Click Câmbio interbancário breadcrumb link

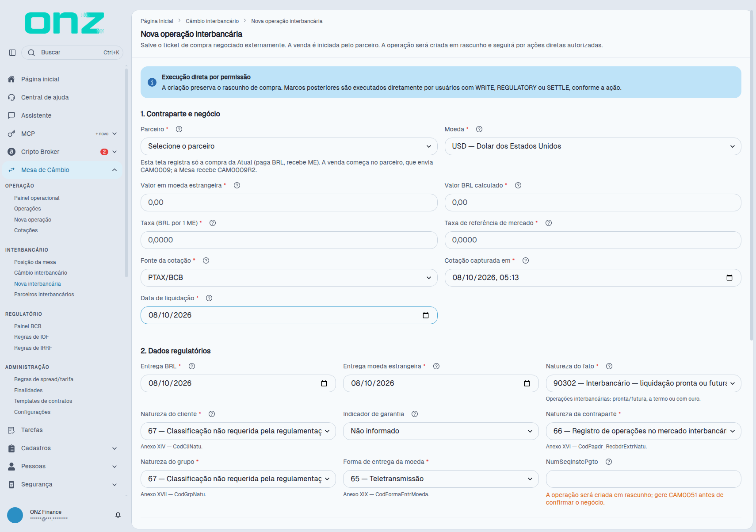(212, 21)
